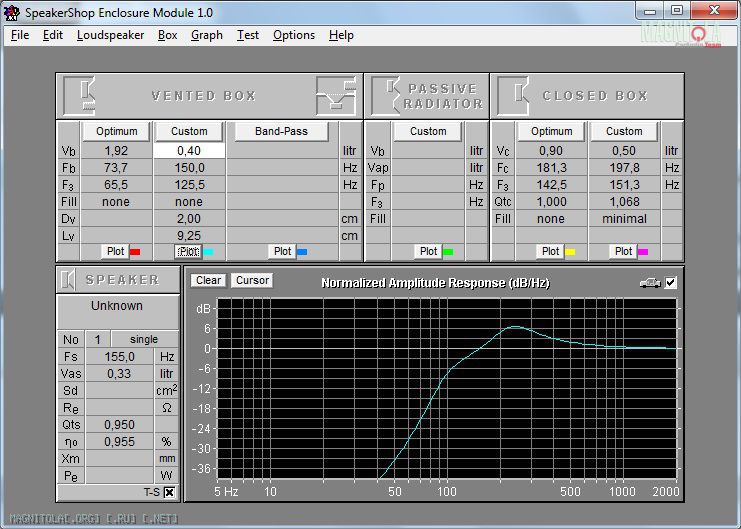
Task: Click the custom vented Fb value 150,0
Action: [189, 168]
